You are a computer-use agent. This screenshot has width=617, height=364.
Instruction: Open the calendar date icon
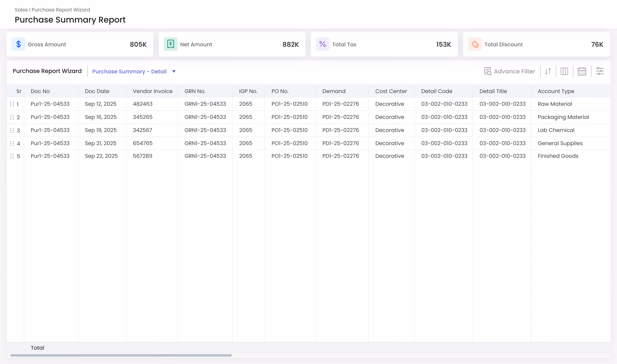[582, 71]
